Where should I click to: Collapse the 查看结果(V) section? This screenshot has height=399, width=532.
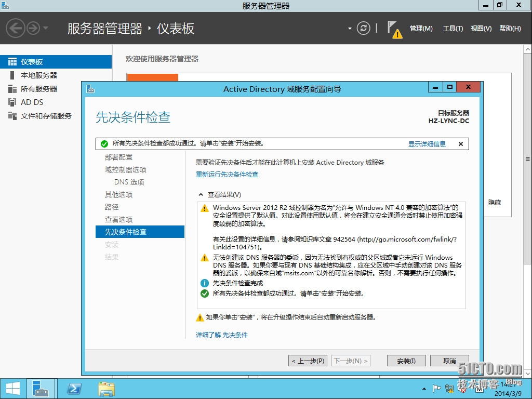(x=201, y=194)
